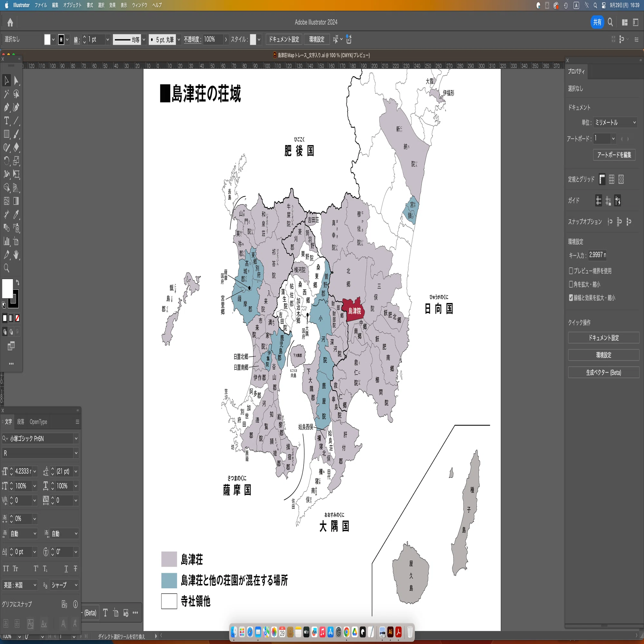
Task: Click the アートボードを編集 button
Action: (614, 155)
